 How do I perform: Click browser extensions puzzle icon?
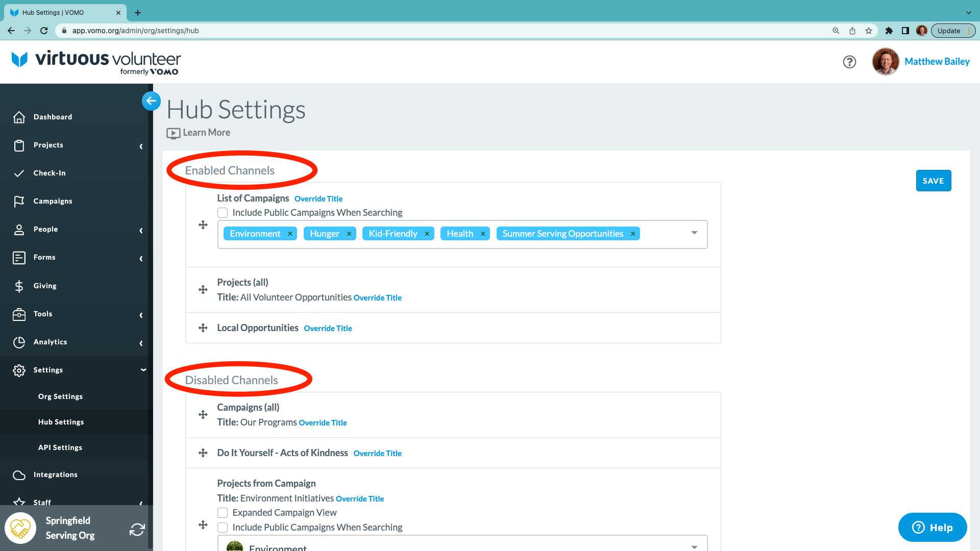tap(889, 31)
